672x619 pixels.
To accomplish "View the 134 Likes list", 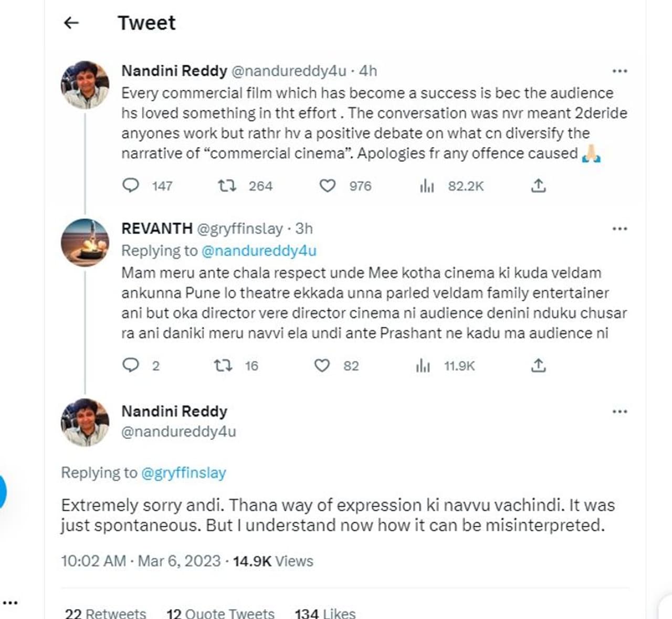I will 325,613.
